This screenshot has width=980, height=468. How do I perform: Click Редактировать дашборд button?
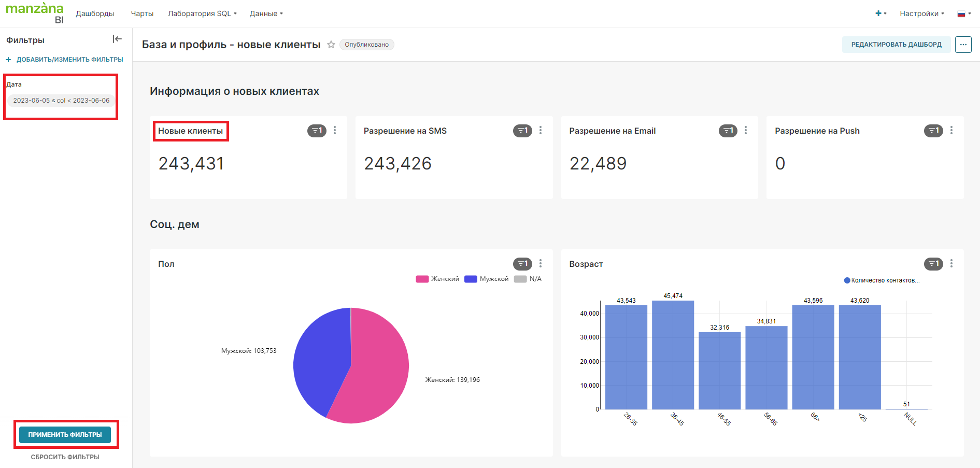896,45
